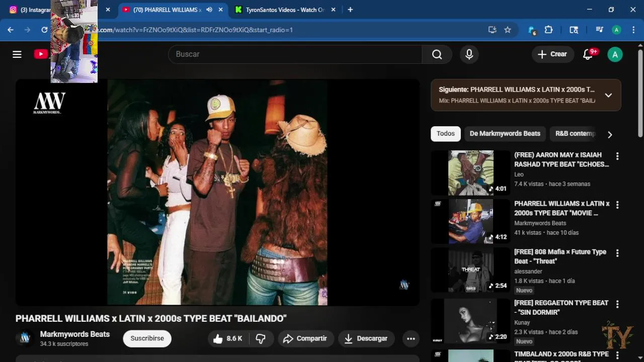Open more actions under the video
This screenshot has width=644, height=362.
[411, 339]
